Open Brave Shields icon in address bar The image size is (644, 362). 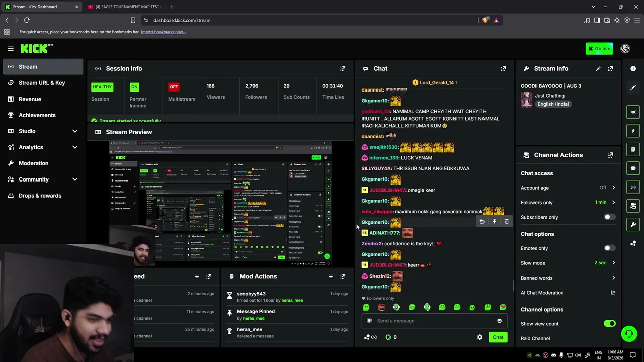point(485,20)
